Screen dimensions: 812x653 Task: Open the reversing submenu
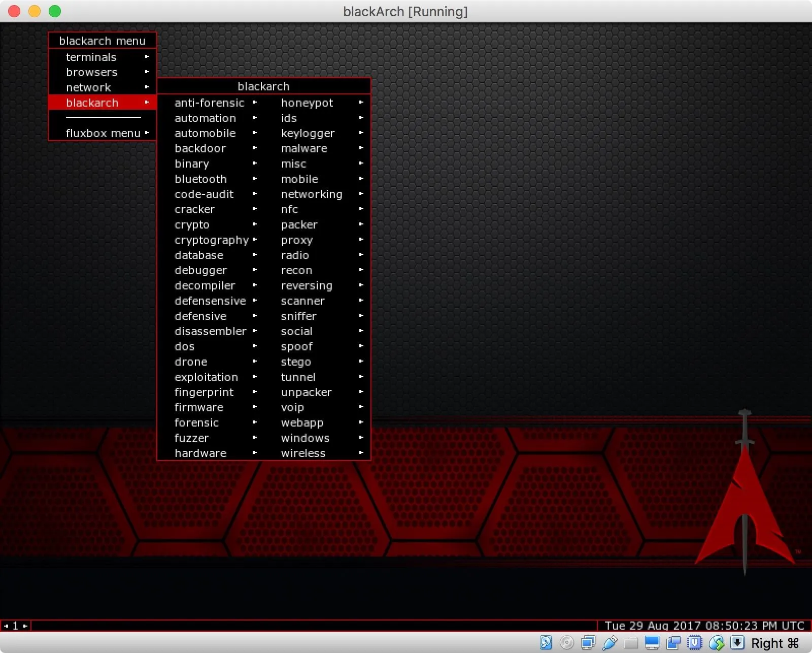[x=317, y=285]
